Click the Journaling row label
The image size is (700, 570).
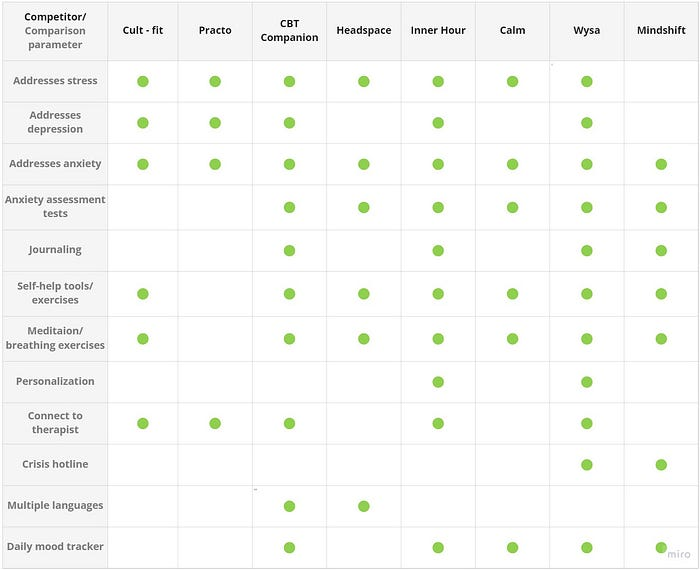click(55, 250)
